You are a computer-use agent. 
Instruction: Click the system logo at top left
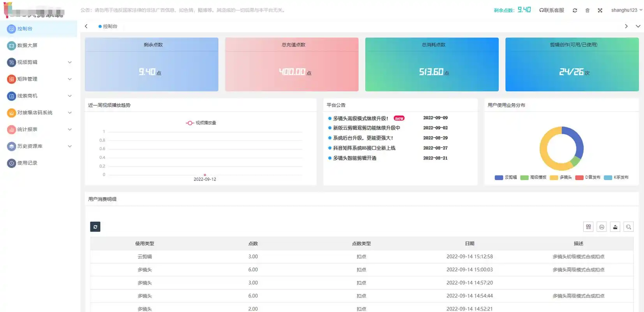pyautogui.click(x=33, y=11)
